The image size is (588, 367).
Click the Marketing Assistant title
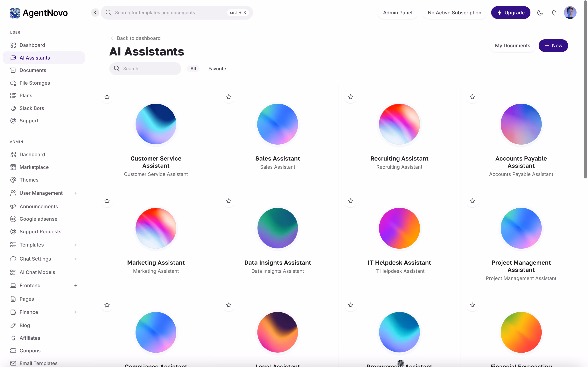coord(156,263)
